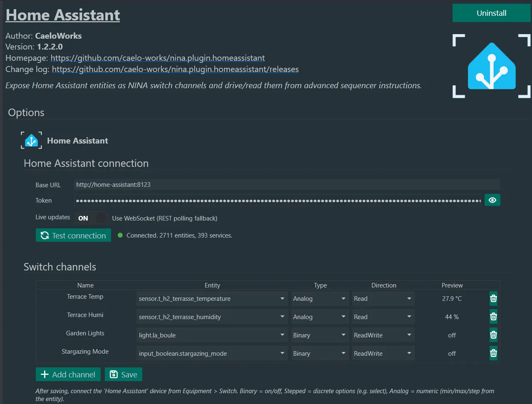Click the Switch channels section heading

[x=60, y=267]
